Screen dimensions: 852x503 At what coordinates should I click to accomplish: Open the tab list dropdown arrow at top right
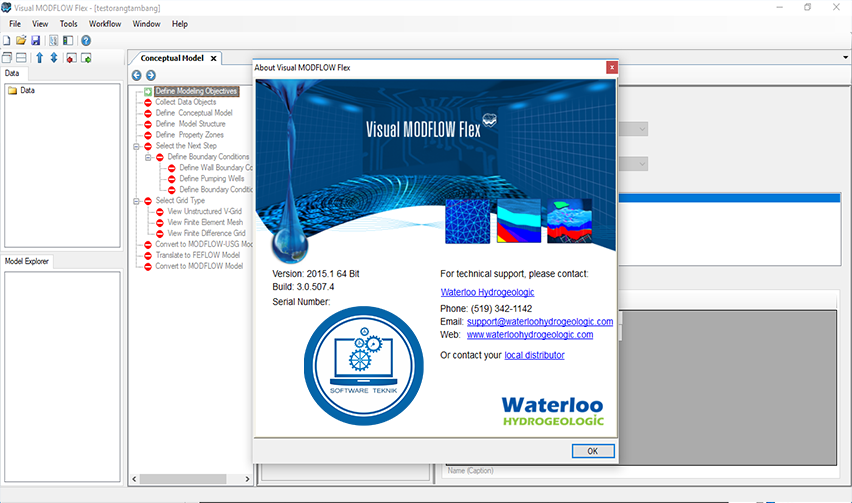(845, 57)
